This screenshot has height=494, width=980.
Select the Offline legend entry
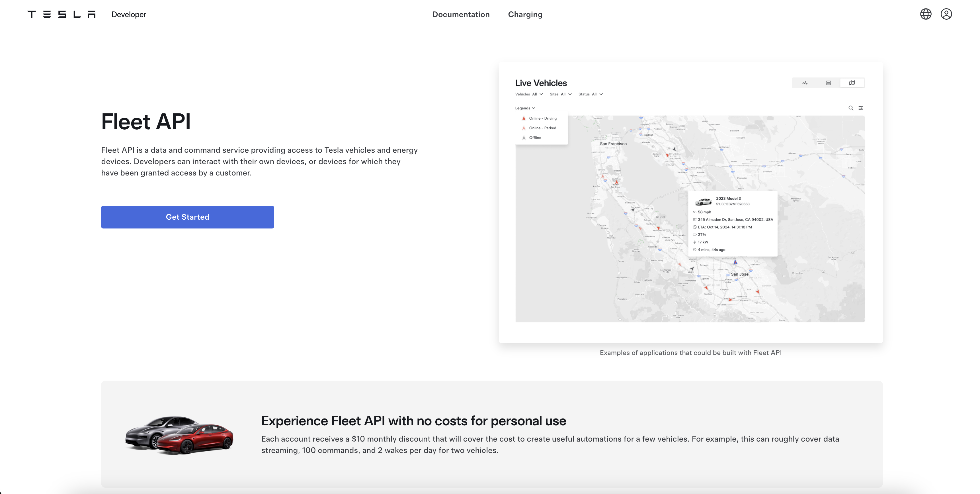pos(532,138)
